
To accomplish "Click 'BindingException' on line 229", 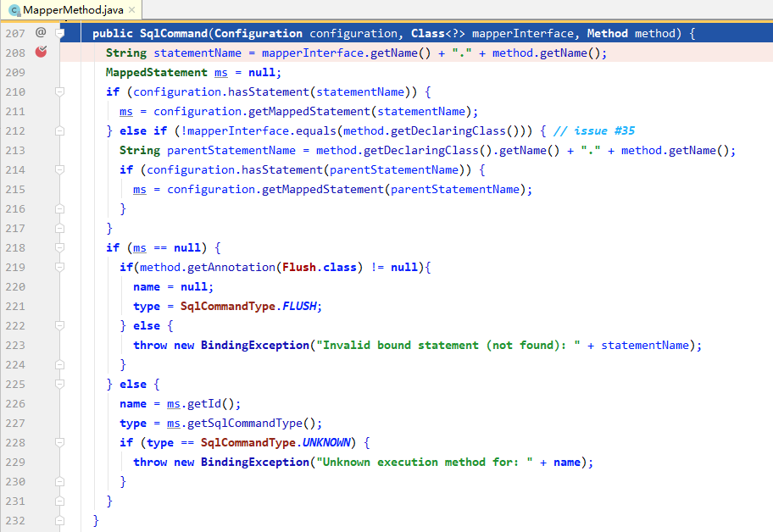I will 255,462.
